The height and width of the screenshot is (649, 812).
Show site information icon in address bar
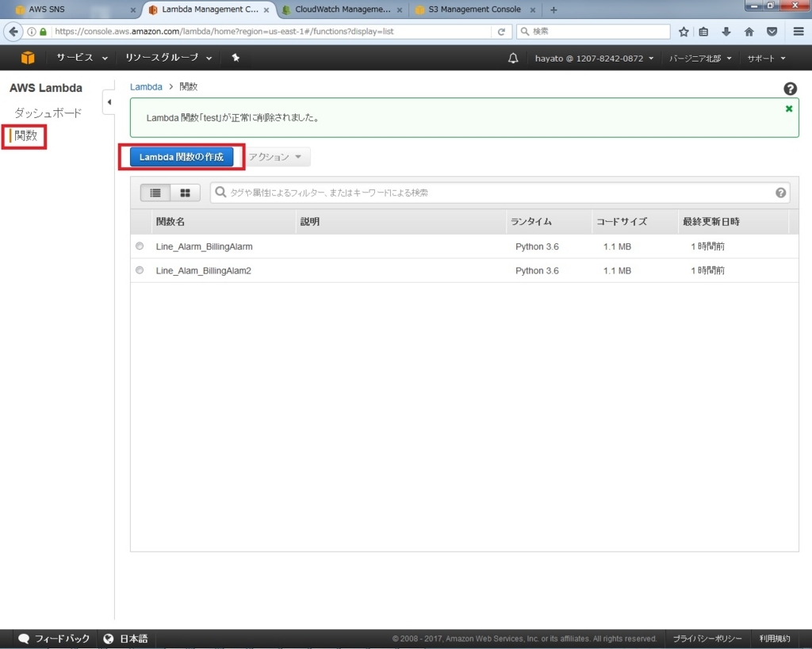tap(32, 32)
